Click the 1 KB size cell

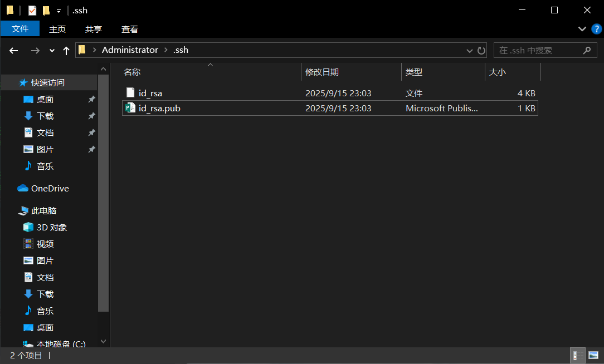tap(526, 108)
